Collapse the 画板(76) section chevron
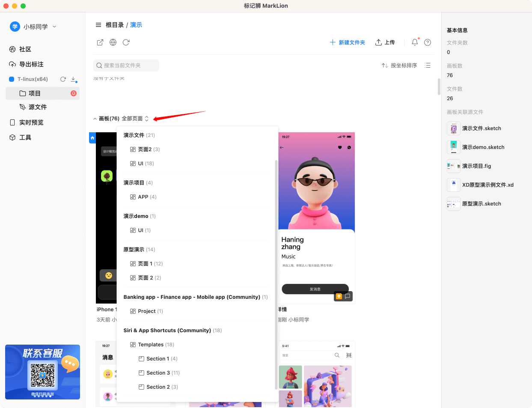Image resolution: width=532 pixels, height=408 pixels. point(95,119)
